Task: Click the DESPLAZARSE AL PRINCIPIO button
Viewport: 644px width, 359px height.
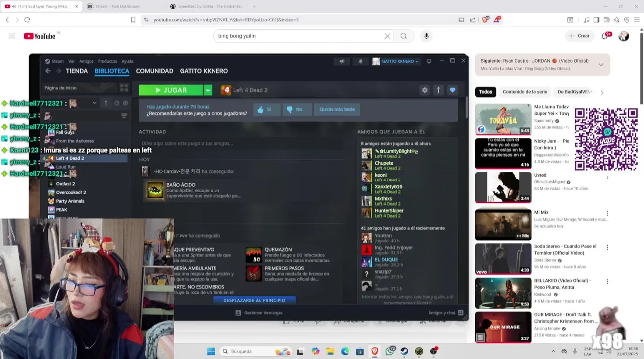Action: (x=254, y=300)
